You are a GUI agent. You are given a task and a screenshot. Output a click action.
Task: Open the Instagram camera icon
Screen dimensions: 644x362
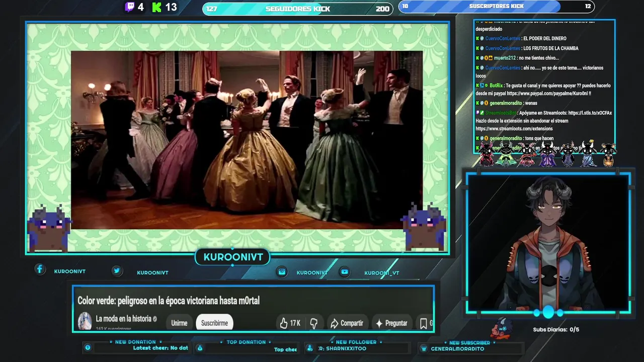[x=282, y=271]
